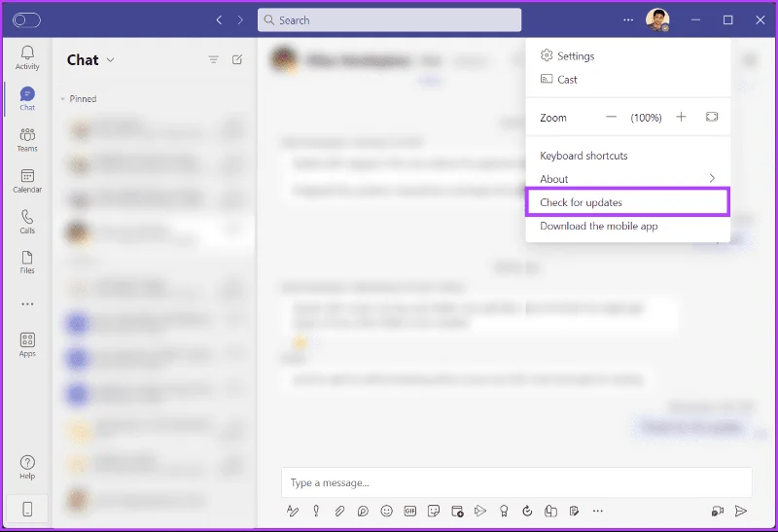Screen dimensions: 778x532
Task: Expand the Chat header dropdown
Action: (x=111, y=60)
